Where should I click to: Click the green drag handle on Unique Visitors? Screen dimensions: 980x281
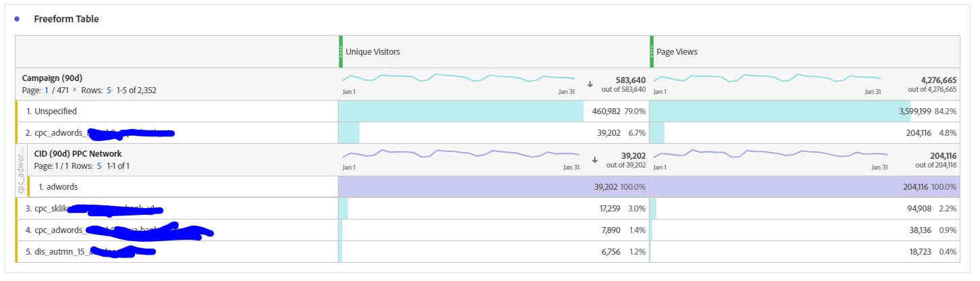[x=341, y=51]
